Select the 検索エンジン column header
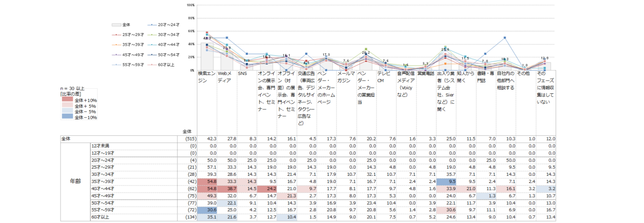Image resolution: width=644 pixels, height=223 pixels. [x=206, y=77]
